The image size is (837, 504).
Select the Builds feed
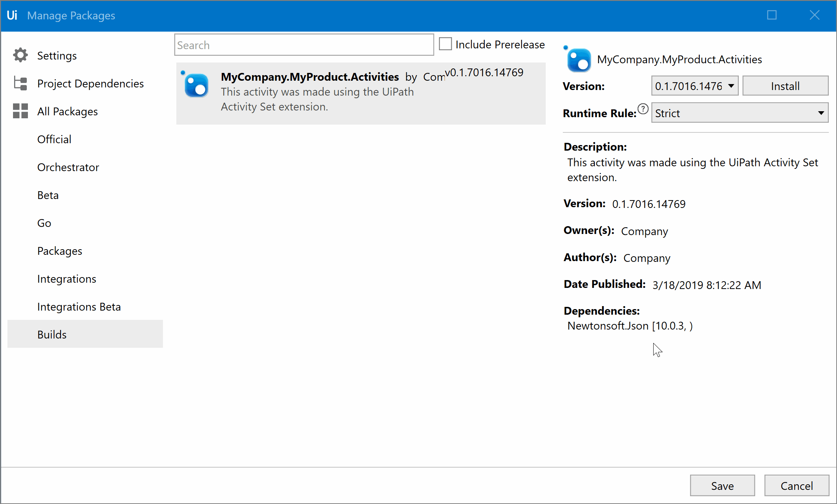point(52,334)
